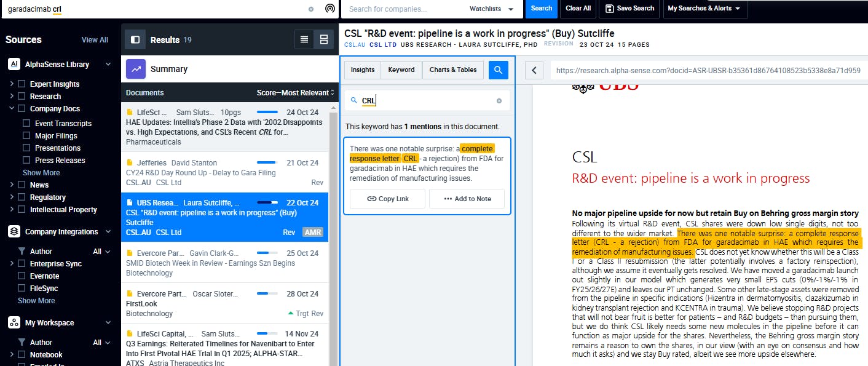Image resolution: width=868 pixels, height=366 pixels.
Task: Click the AMR badge on UBS result
Action: [312, 233]
